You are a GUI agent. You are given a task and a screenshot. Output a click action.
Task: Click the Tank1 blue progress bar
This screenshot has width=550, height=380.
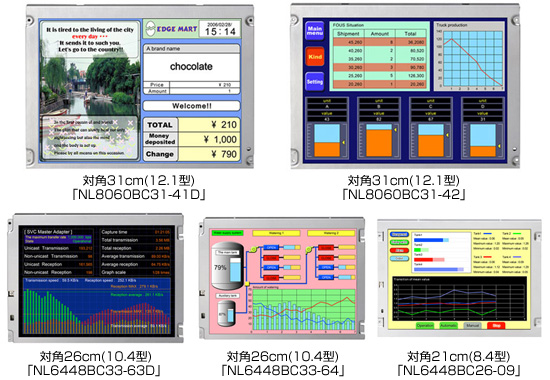point(431,240)
